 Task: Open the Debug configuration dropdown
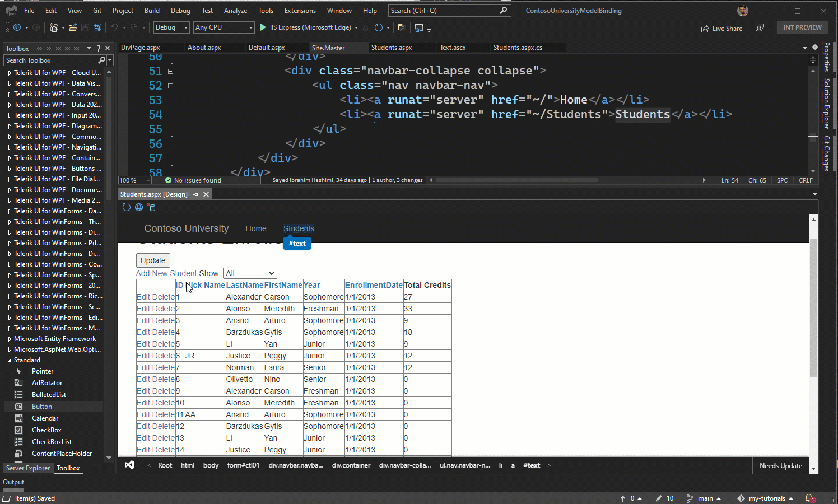(x=171, y=27)
